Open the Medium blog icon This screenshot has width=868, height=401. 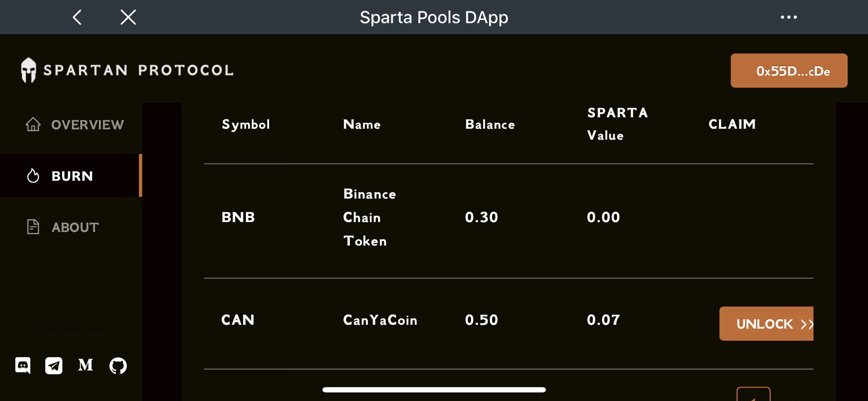tap(85, 366)
